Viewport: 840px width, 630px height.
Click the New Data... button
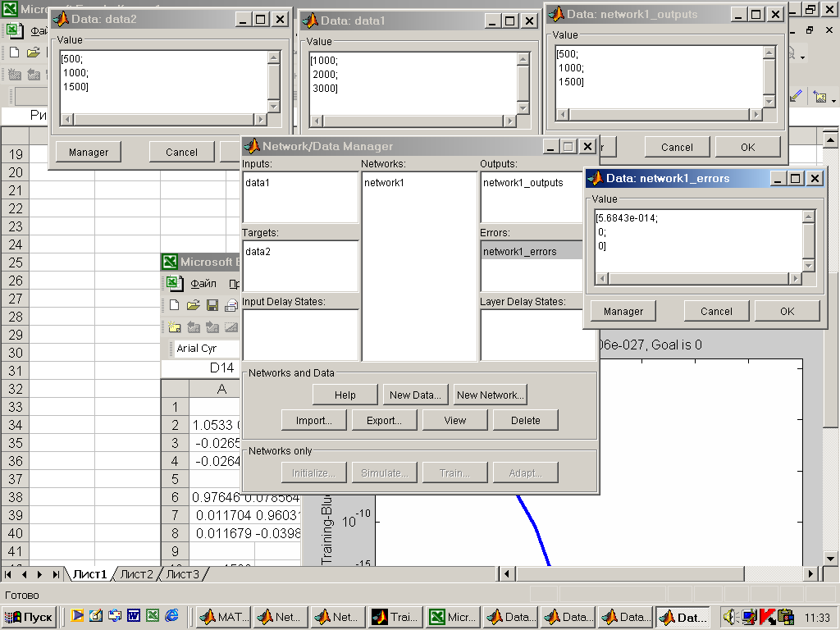pyautogui.click(x=416, y=395)
